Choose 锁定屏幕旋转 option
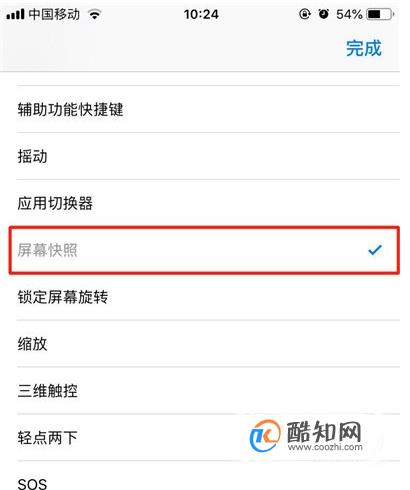 (x=208, y=297)
